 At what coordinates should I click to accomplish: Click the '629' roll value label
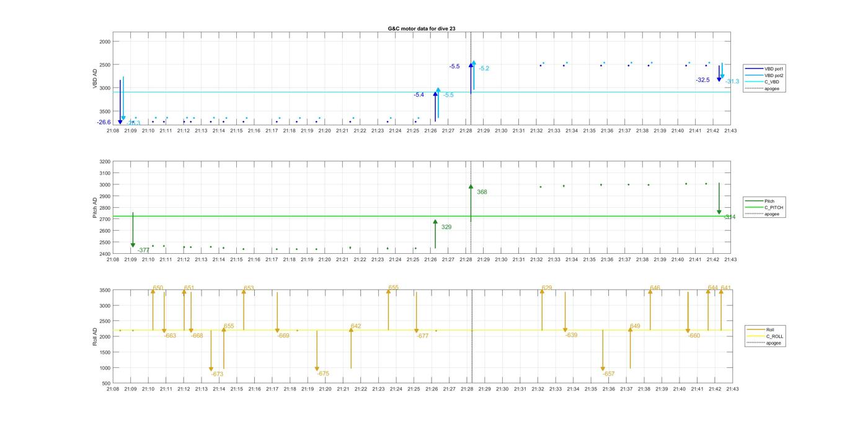pyautogui.click(x=547, y=288)
